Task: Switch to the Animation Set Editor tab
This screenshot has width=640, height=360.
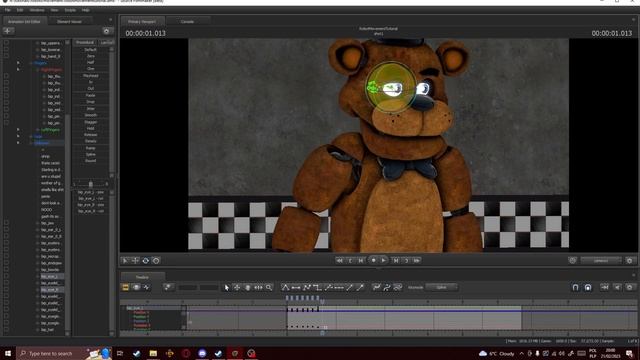Action: point(24,21)
